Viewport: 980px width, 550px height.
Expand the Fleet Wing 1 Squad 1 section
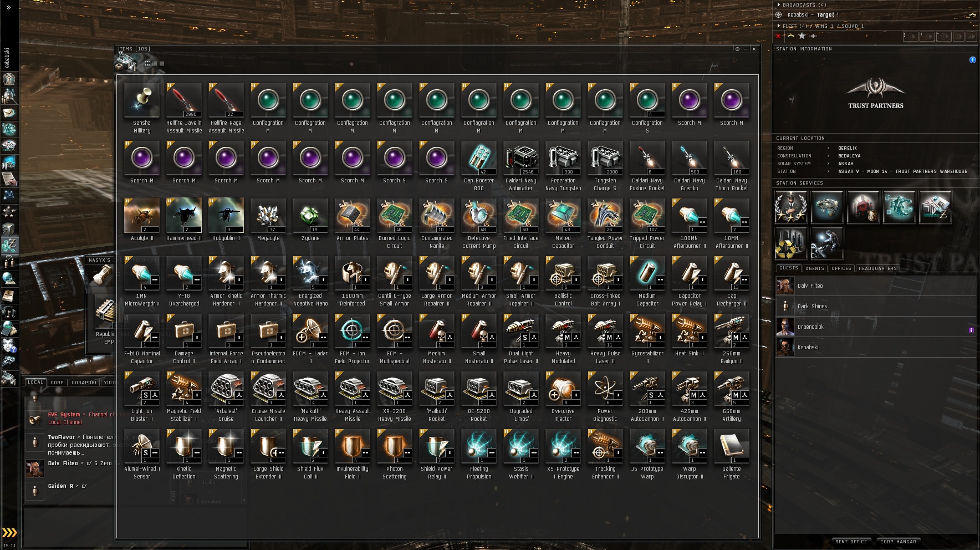(821, 26)
